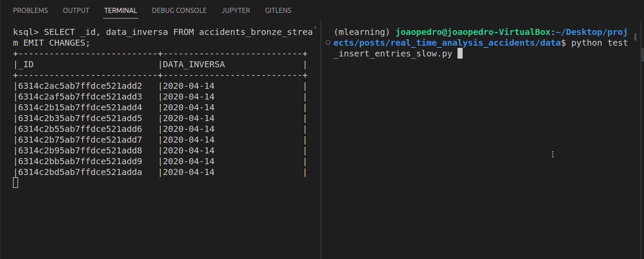Click the joaopedro@joaopedro-VirtualBox prompt text
The image size is (644, 259).
coord(473,32)
